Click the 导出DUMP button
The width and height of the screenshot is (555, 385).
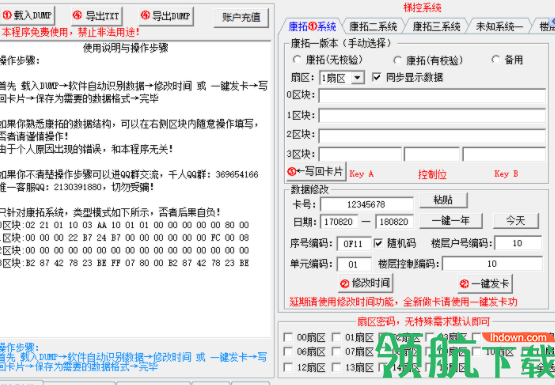[x=166, y=16]
